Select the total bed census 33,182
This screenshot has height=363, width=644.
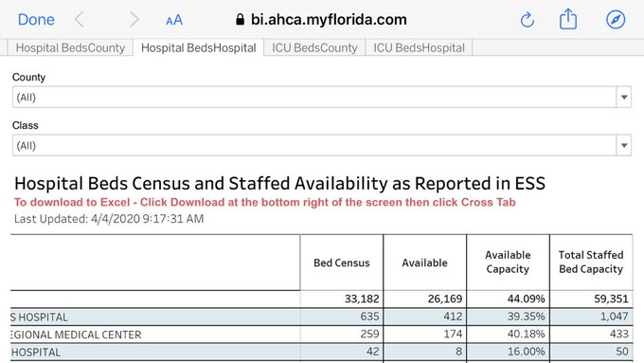[x=362, y=299]
